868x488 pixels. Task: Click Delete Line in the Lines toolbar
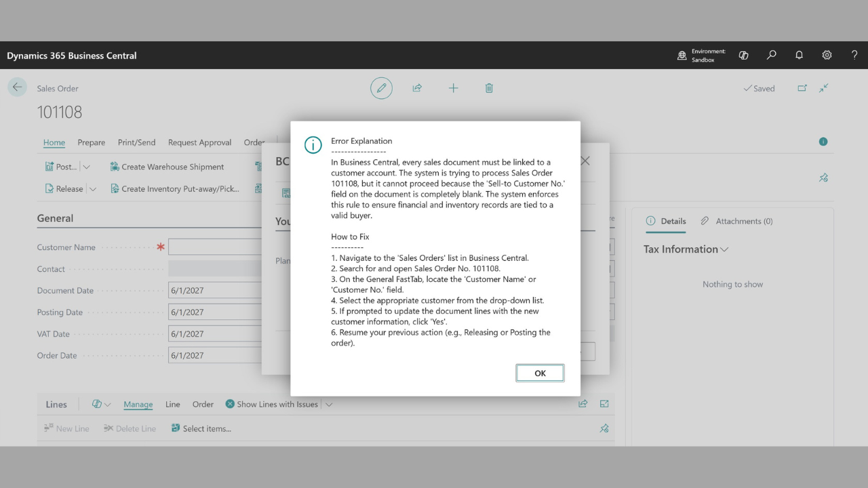130,428
